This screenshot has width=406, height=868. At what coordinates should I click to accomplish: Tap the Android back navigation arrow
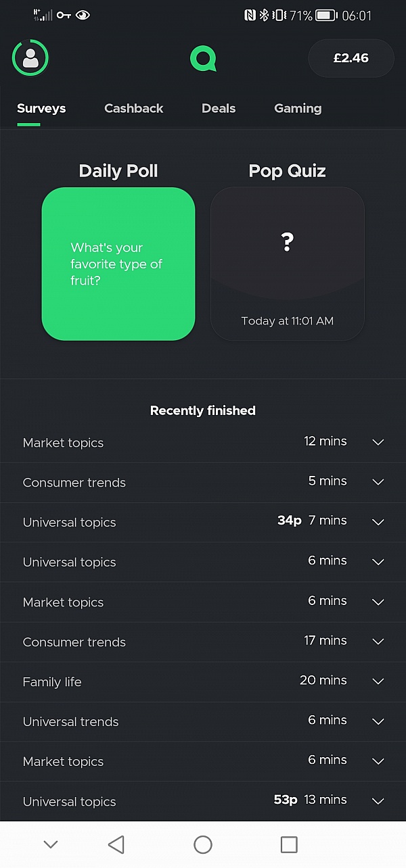click(116, 844)
